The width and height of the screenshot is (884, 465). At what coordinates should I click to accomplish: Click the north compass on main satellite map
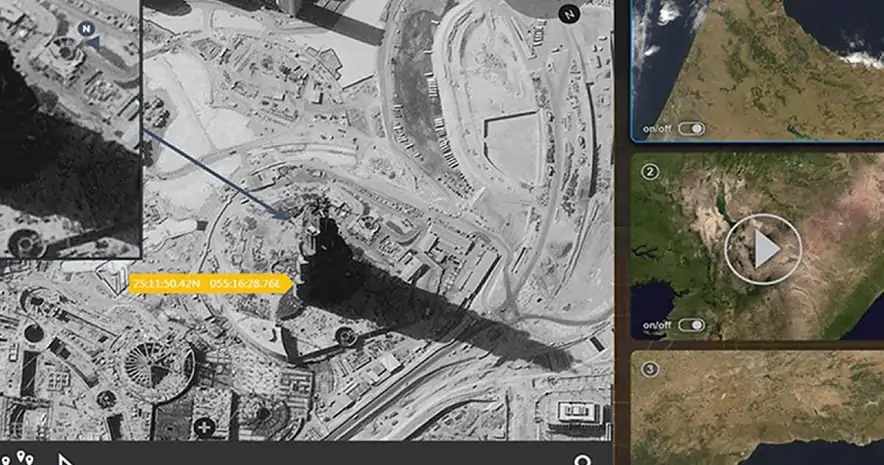point(569,14)
